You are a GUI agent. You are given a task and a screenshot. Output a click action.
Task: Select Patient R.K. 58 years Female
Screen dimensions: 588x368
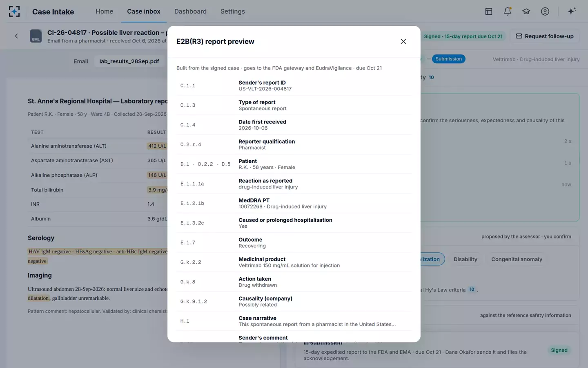click(x=267, y=167)
